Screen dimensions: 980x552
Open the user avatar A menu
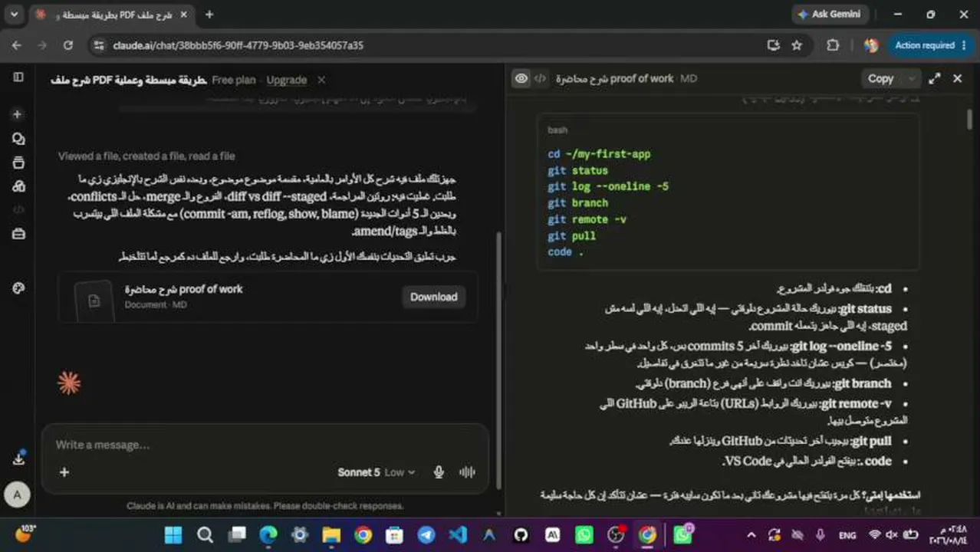18,495
